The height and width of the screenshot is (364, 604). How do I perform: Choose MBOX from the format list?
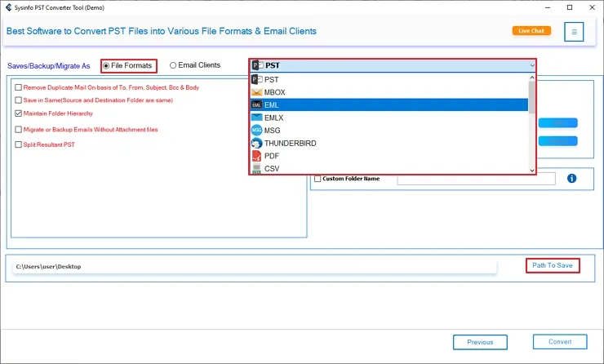pos(389,92)
